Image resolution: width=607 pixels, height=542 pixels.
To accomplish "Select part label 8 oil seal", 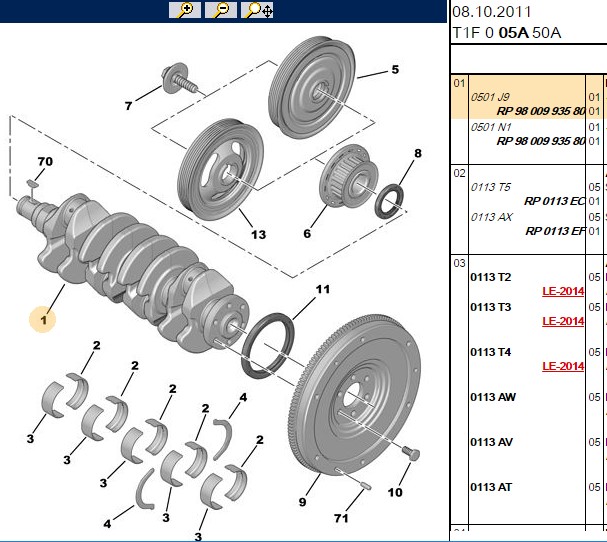I will click(418, 153).
